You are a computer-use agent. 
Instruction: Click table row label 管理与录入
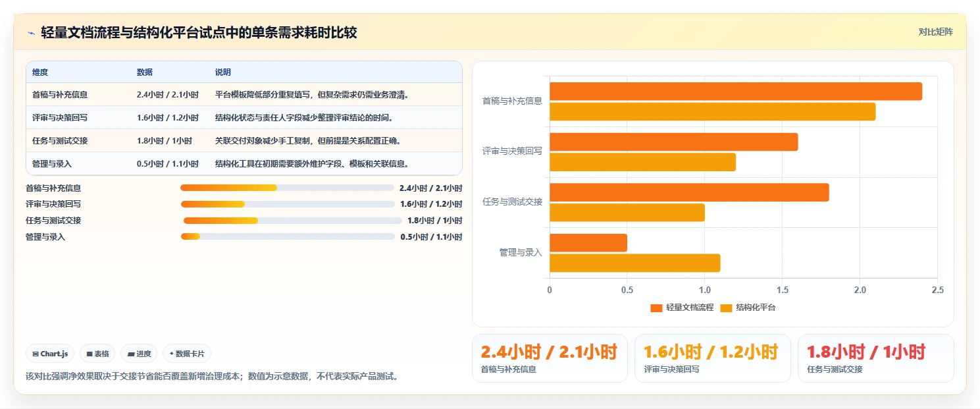click(52, 164)
